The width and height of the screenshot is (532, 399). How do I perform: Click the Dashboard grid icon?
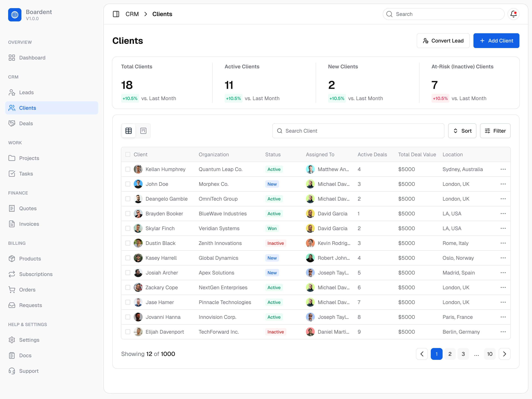coord(12,58)
